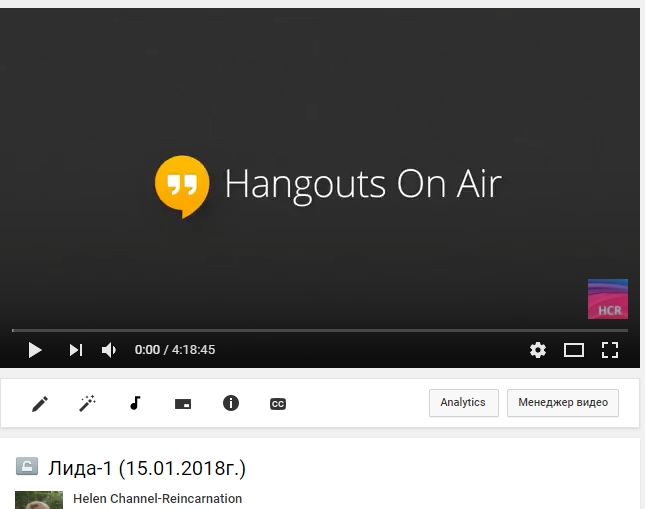Open the magic wand enhancements tool

coord(87,403)
